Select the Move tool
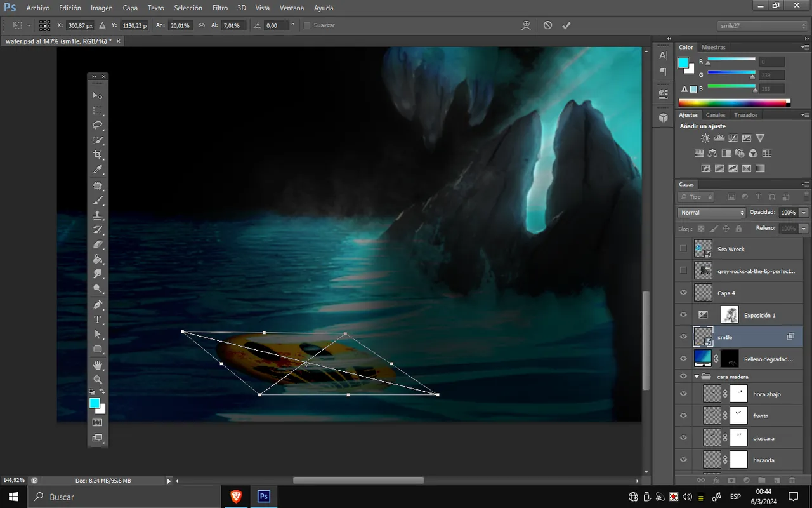Viewport: 812px width, 508px height. pyautogui.click(x=98, y=95)
